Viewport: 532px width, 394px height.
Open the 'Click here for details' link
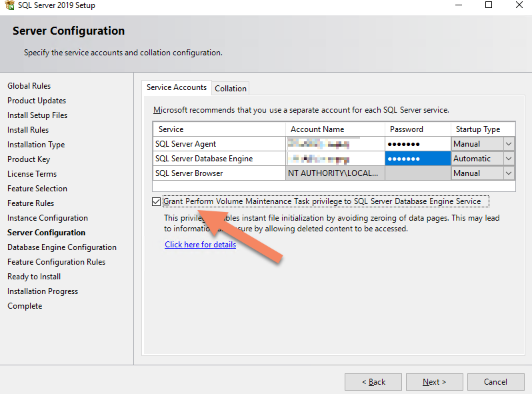(201, 245)
